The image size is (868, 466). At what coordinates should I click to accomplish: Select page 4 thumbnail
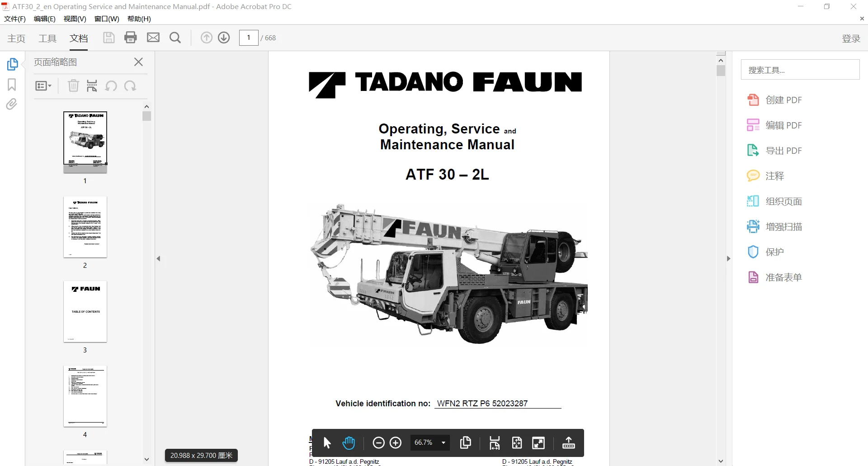click(85, 396)
